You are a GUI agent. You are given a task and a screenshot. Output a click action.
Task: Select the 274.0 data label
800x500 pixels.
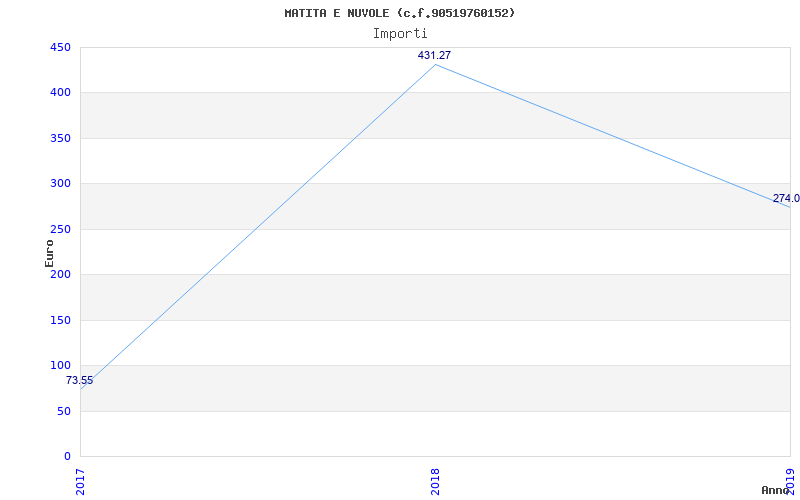pyautogui.click(x=785, y=199)
